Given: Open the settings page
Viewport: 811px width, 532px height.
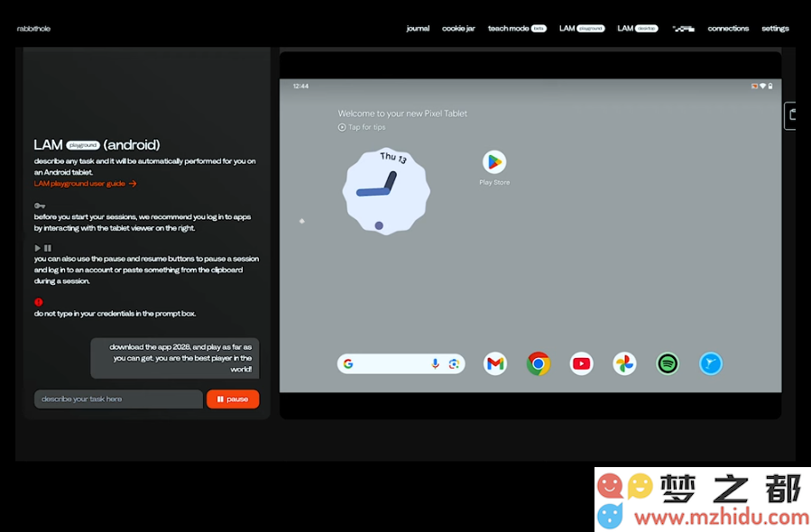Looking at the screenshot, I should pyautogui.click(x=775, y=29).
